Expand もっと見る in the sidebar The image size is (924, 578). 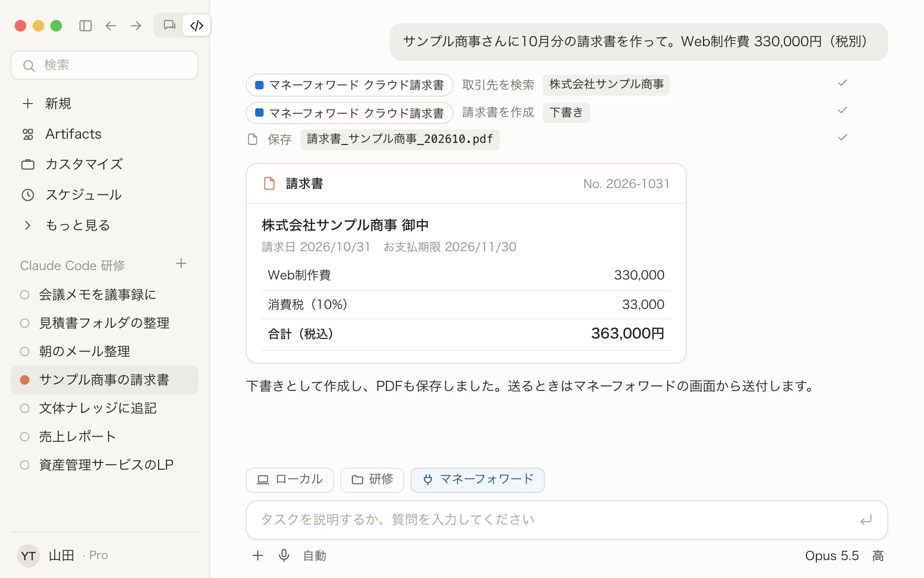(104, 225)
